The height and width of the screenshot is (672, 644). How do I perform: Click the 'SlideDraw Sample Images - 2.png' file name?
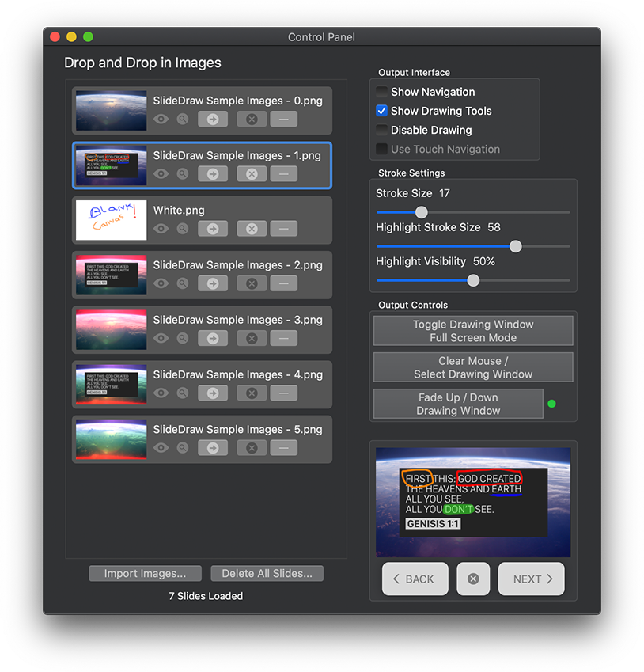[238, 265]
